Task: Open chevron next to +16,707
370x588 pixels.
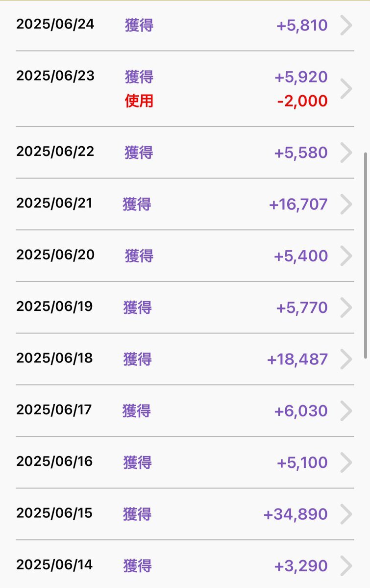Action: 346,205
